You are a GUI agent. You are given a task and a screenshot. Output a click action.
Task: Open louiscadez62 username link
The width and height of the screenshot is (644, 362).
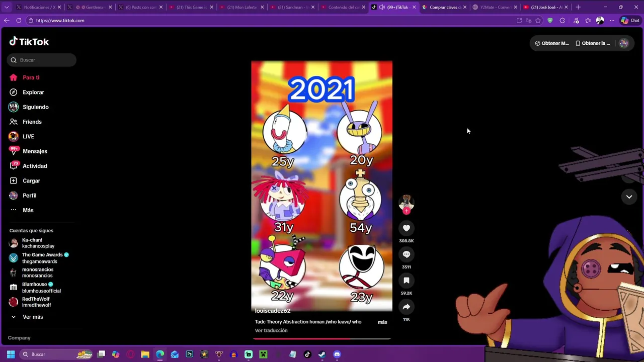pos(273,311)
